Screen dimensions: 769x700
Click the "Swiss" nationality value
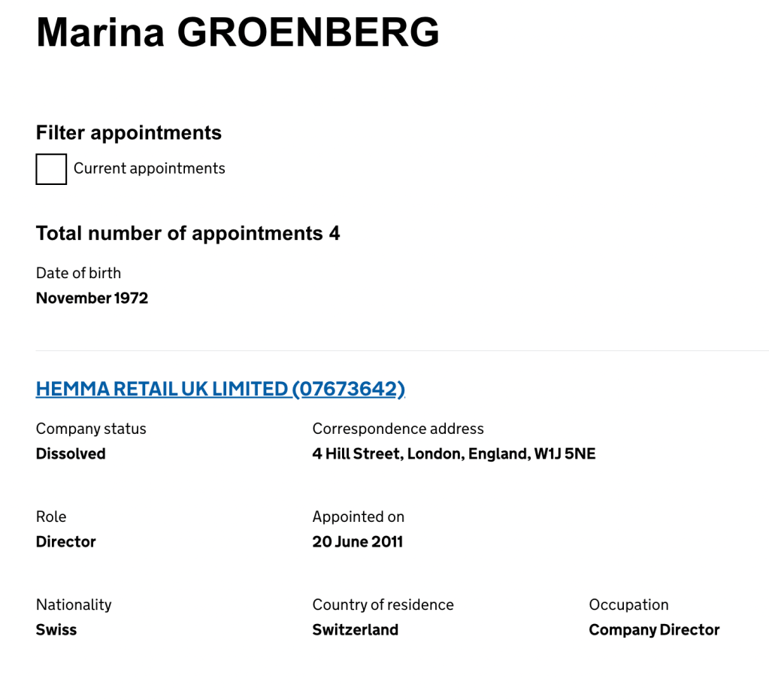point(56,629)
